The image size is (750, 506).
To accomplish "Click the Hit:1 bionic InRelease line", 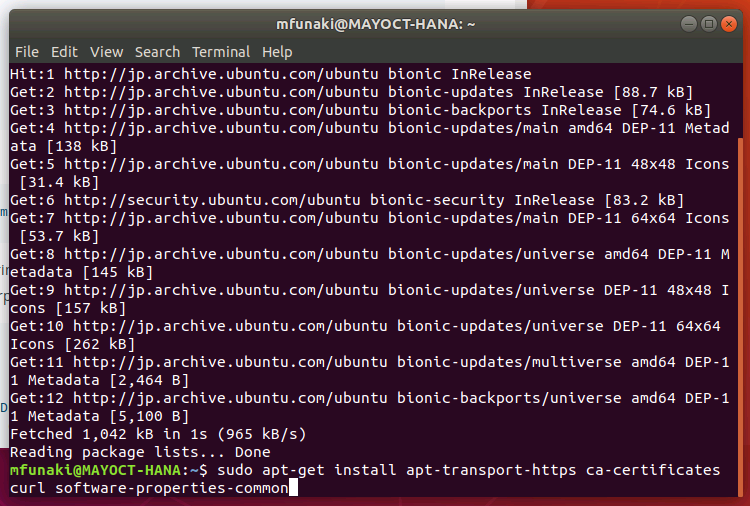I will pyautogui.click(x=271, y=74).
